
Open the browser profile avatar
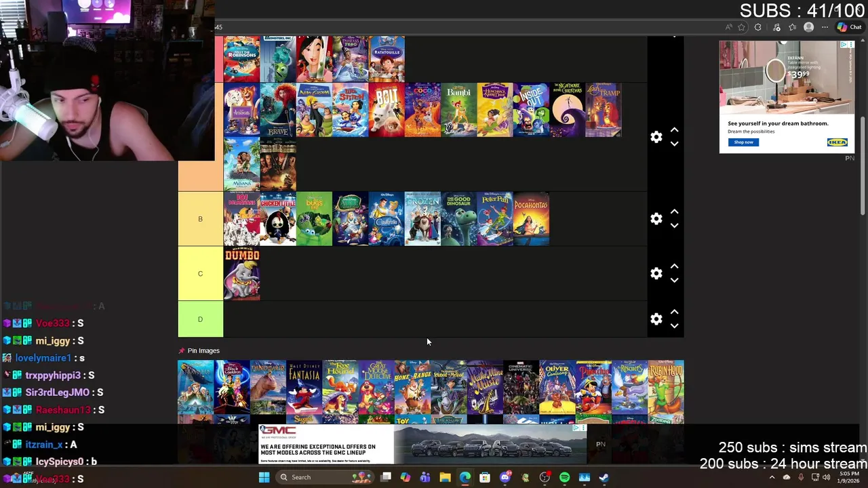point(808,27)
